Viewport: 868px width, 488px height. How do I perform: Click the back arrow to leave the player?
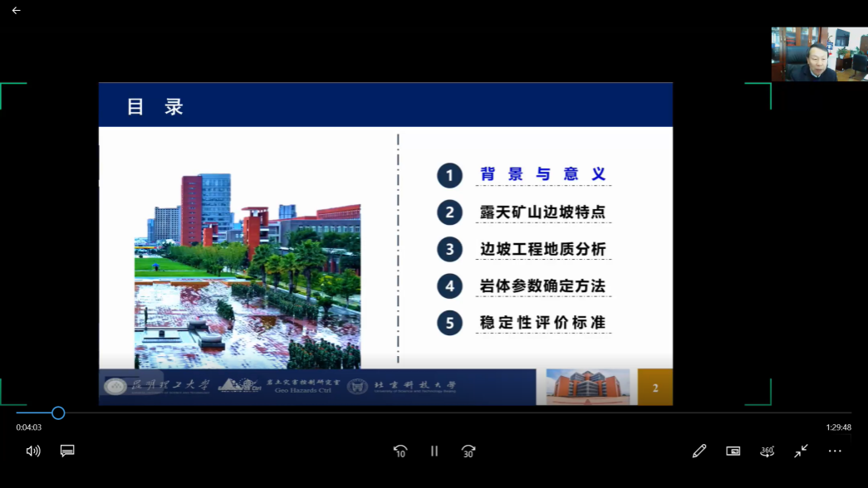click(16, 11)
